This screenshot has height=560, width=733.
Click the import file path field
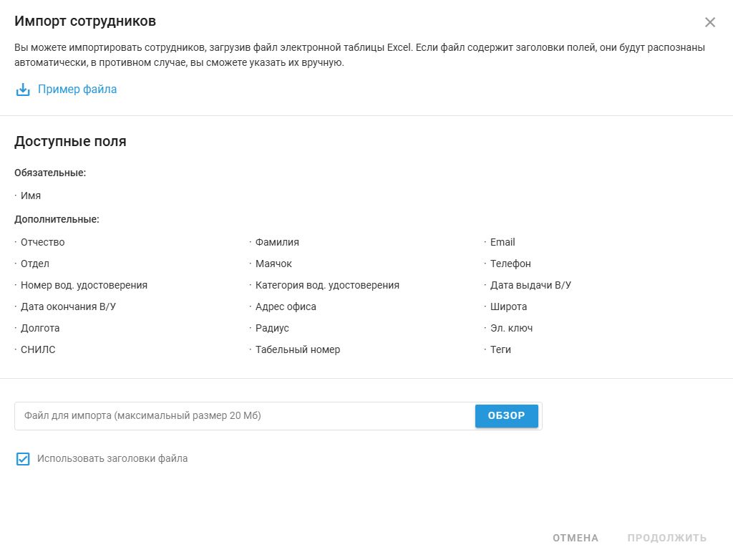pos(243,416)
